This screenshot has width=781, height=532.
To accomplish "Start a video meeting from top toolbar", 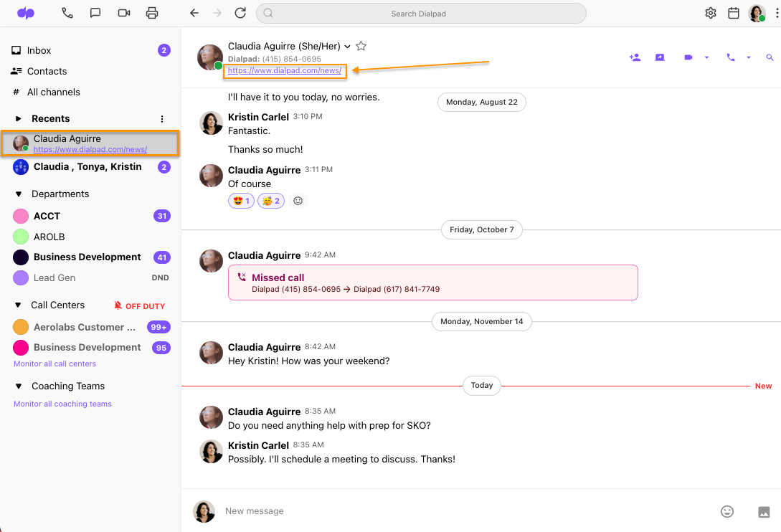I will (x=124, y=13).
